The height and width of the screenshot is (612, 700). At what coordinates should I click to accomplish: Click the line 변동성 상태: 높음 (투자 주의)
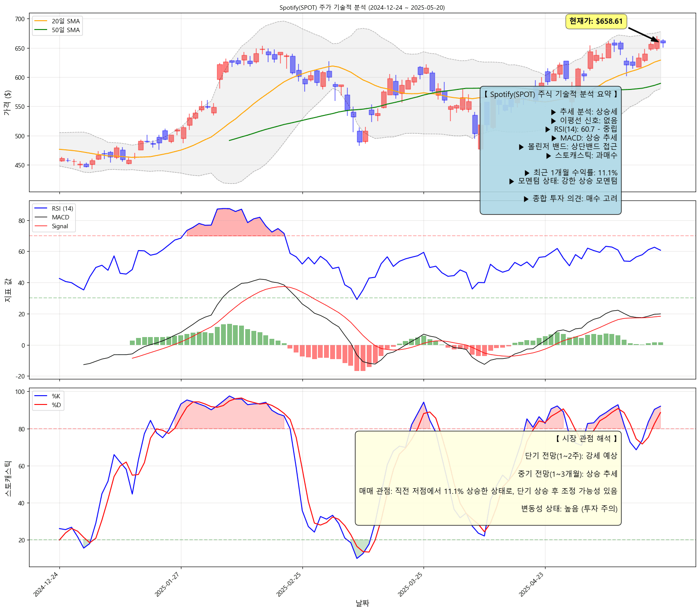[x=569, y=509]
